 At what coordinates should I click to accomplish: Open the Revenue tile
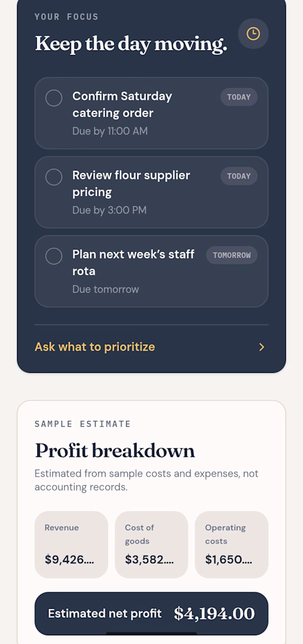[71, 544]
